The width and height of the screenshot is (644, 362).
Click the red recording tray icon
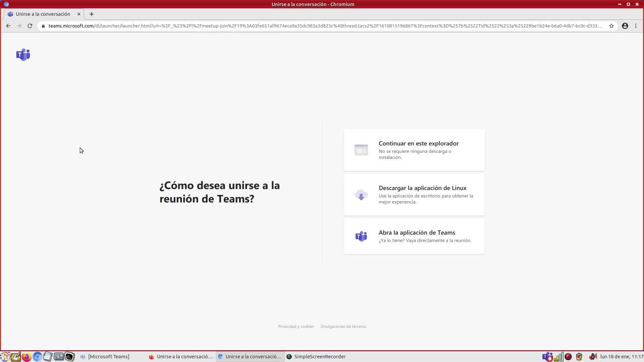tap(568, 357)
